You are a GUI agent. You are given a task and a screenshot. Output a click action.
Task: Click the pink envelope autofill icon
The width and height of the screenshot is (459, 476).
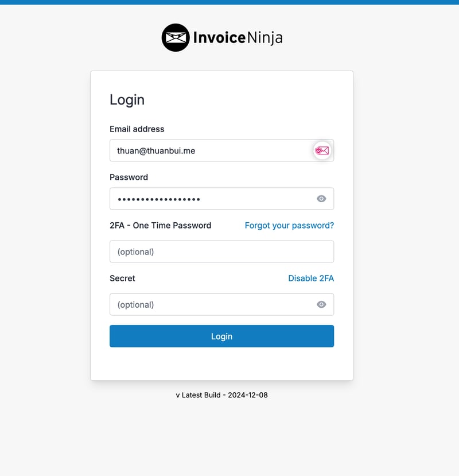pos(322,150)
